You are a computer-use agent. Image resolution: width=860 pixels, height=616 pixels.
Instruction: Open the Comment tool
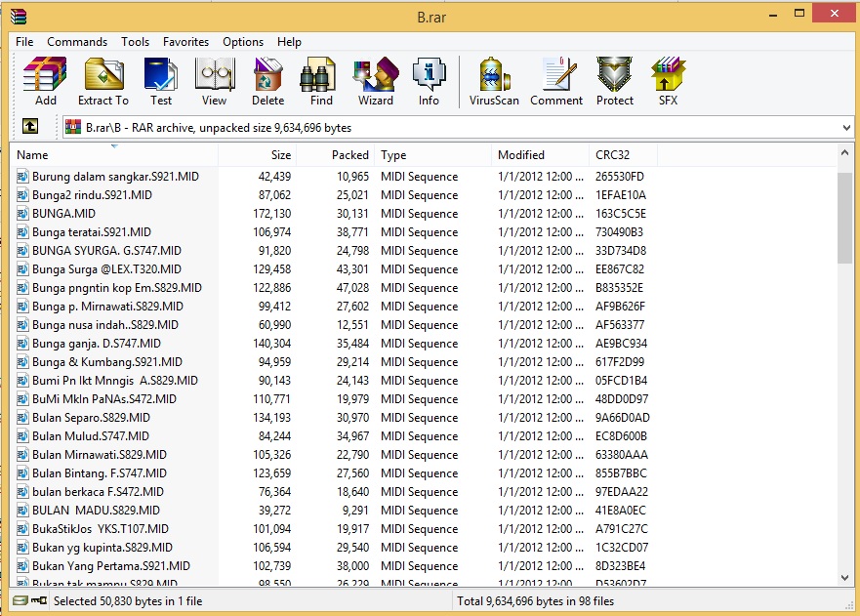point(556,81)
